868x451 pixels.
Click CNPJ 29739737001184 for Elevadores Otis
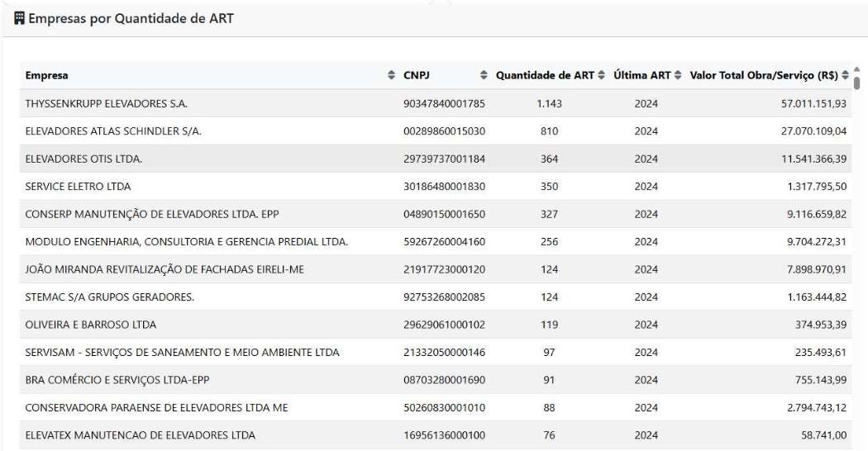pyautogui.click(x=444, y=159)
